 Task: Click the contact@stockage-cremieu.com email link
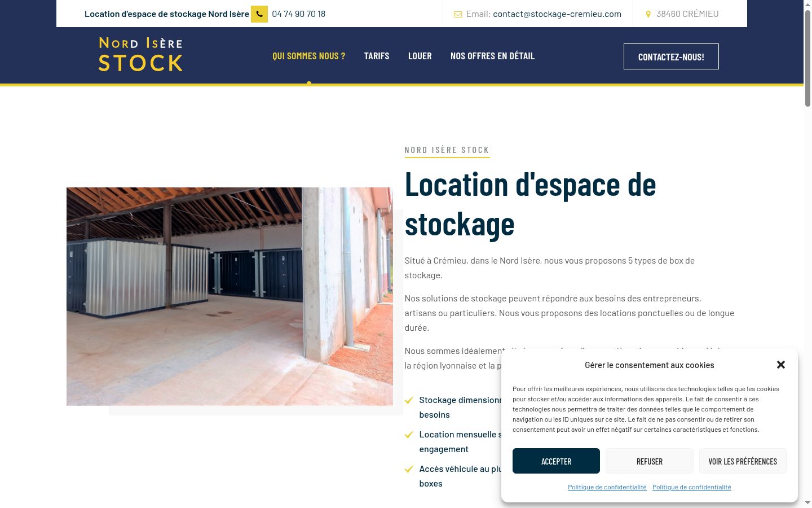[x=557, y=14]
